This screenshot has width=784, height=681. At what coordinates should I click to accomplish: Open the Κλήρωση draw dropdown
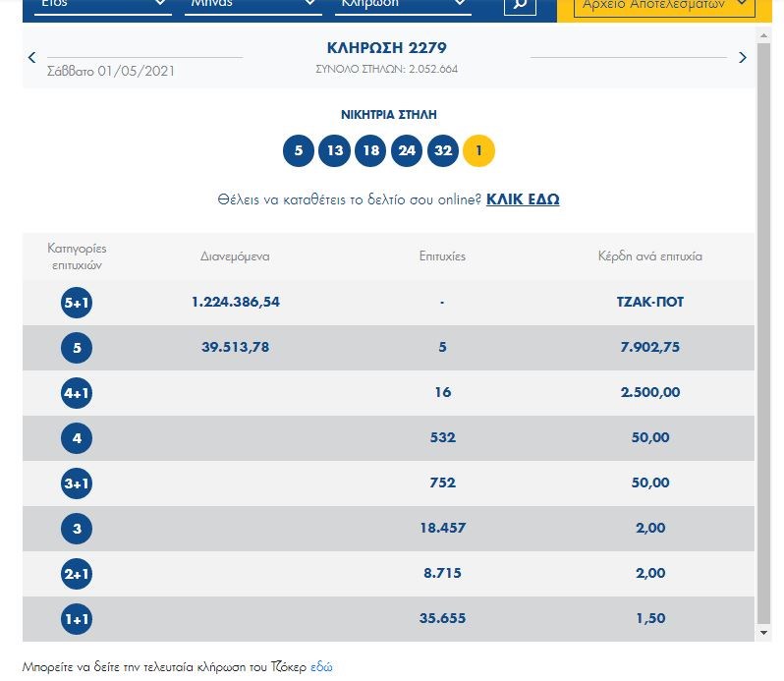click(403, 5)
